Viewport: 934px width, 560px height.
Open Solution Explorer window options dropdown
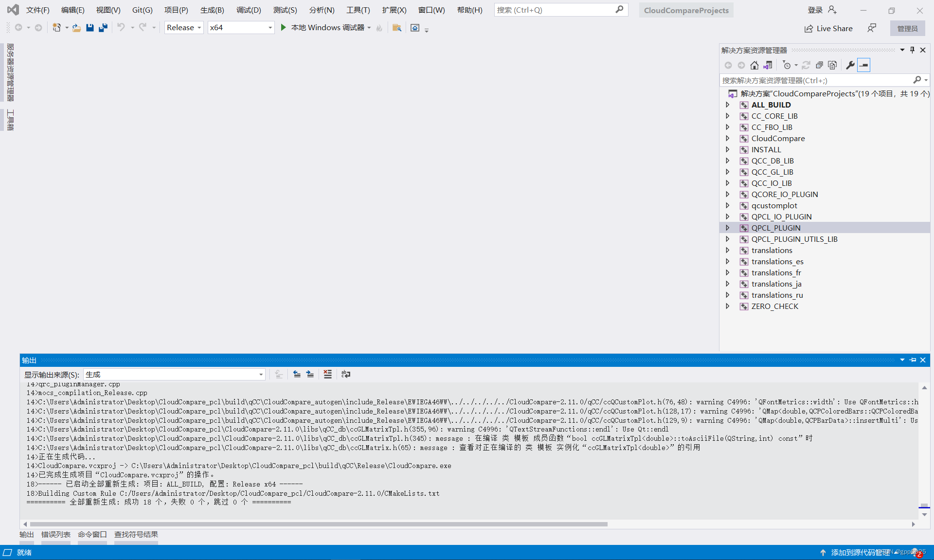tap(902, 50)
